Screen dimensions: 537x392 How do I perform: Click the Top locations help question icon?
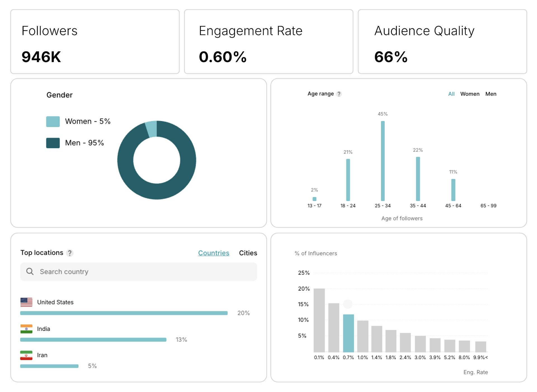click(70, 253)
